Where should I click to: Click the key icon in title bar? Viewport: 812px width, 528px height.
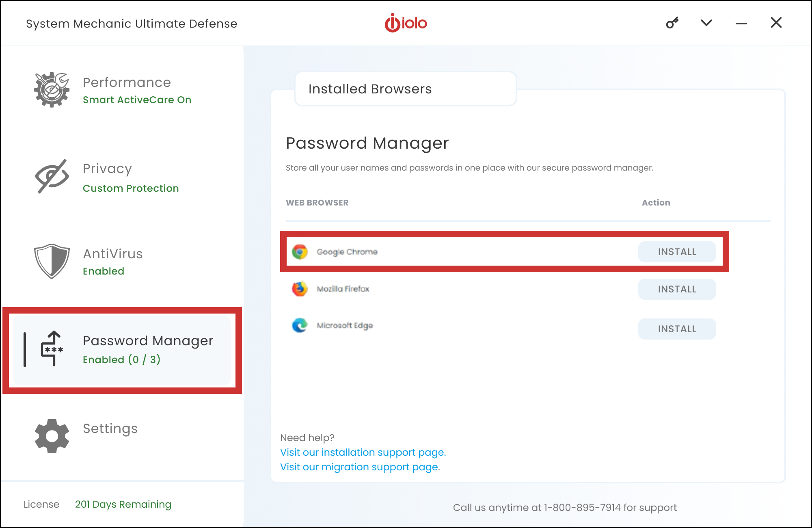[x=672, y=23]
